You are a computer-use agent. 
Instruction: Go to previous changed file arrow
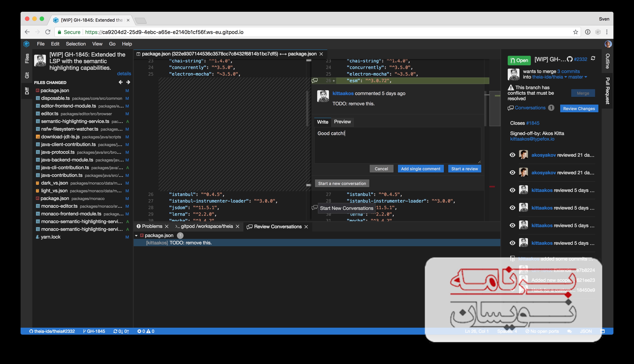coord(121,82)
